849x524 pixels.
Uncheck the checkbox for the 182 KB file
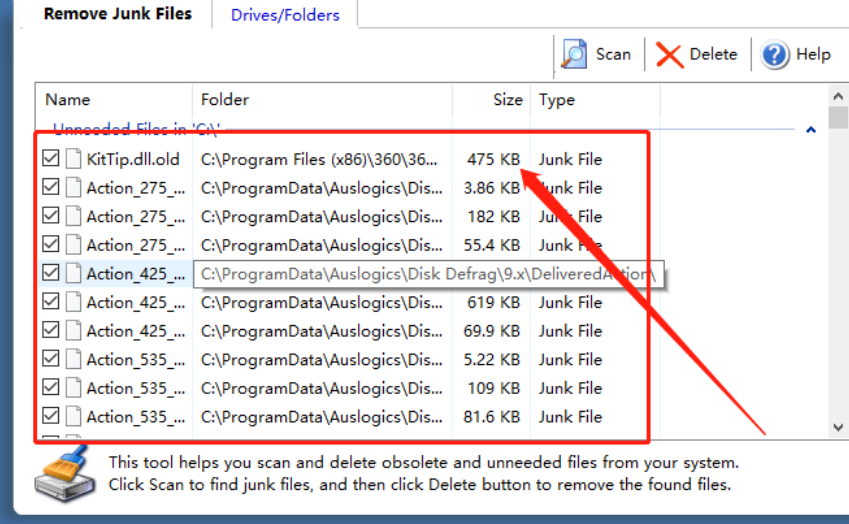pos(51,215)
